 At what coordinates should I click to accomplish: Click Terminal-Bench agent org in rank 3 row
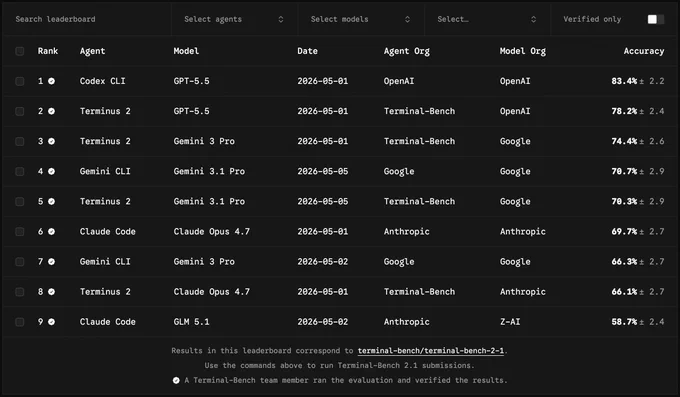(419, 141)
